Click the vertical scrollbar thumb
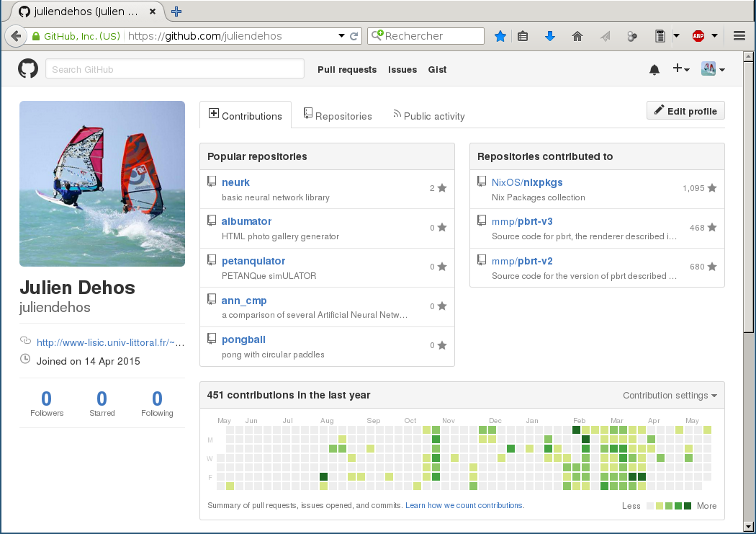Screen dimensions: 756x534 [748, 197]
